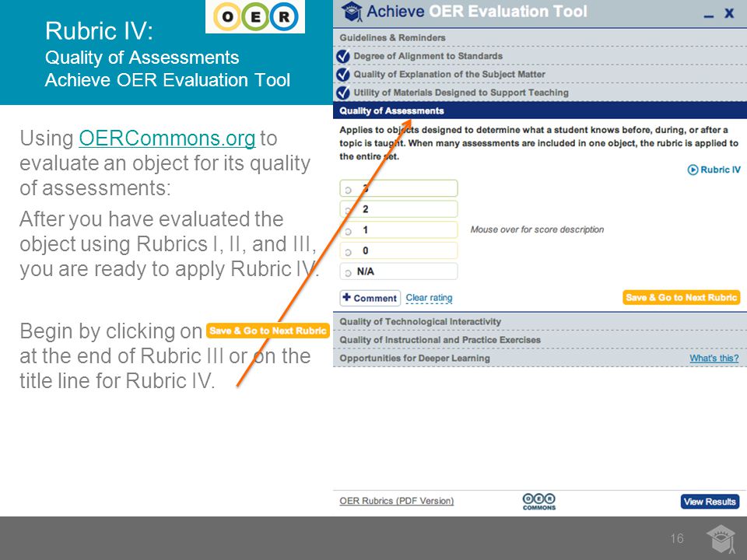Close the Evaluation Tool with the X
Screen dimensions: 747x560
pos(729,13)
